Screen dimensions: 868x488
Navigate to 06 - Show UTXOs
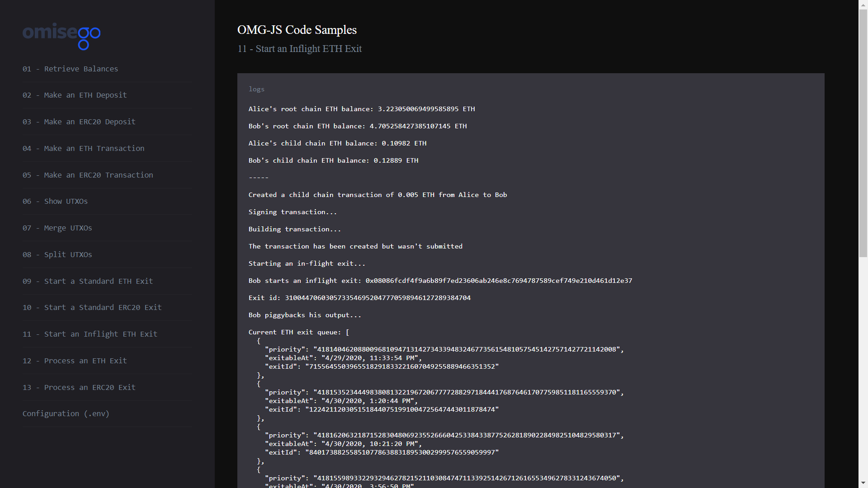(x=55, y=201)
